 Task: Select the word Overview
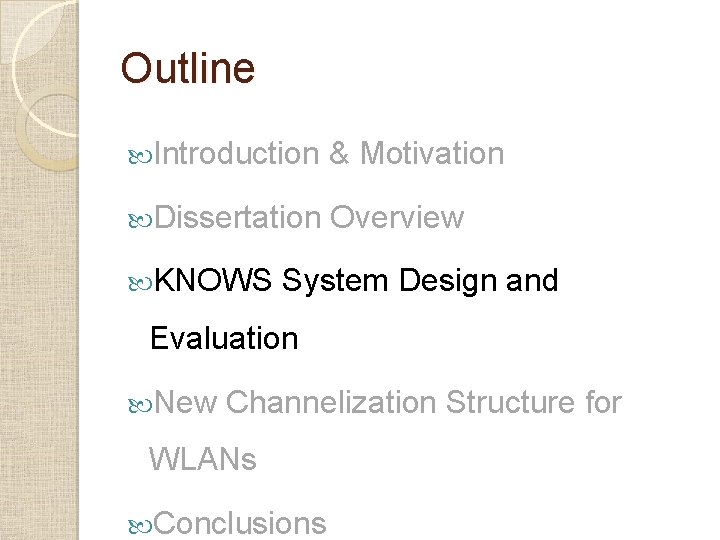(x=397, y=217)
